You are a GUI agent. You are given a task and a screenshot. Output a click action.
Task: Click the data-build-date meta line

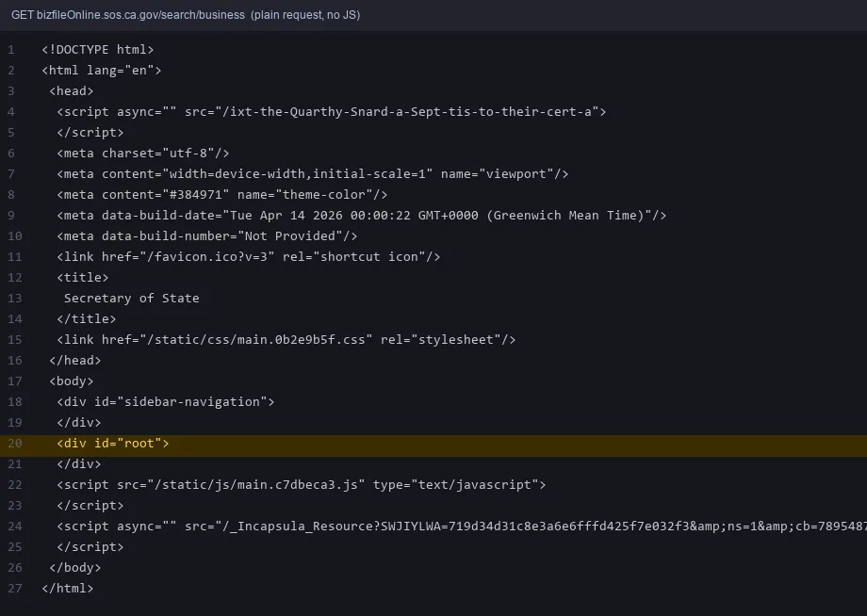pyautogui.click(x=362, y=216)
